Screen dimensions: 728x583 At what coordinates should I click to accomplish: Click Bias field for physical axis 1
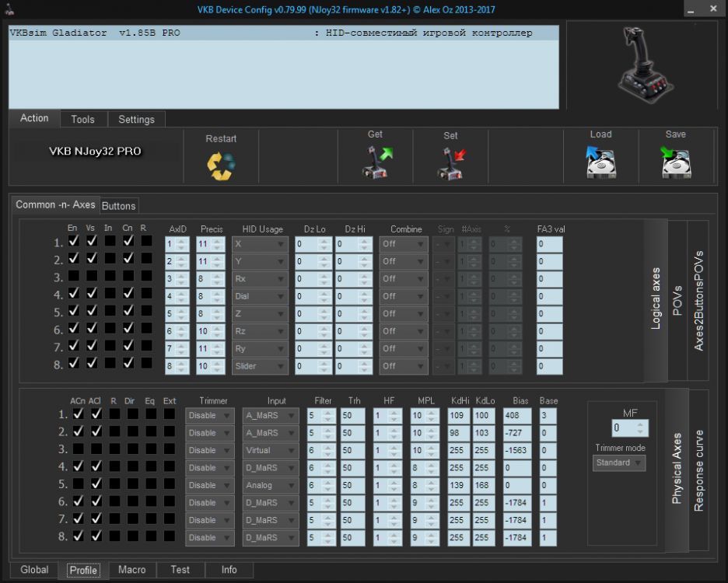[x=516, y=415]
